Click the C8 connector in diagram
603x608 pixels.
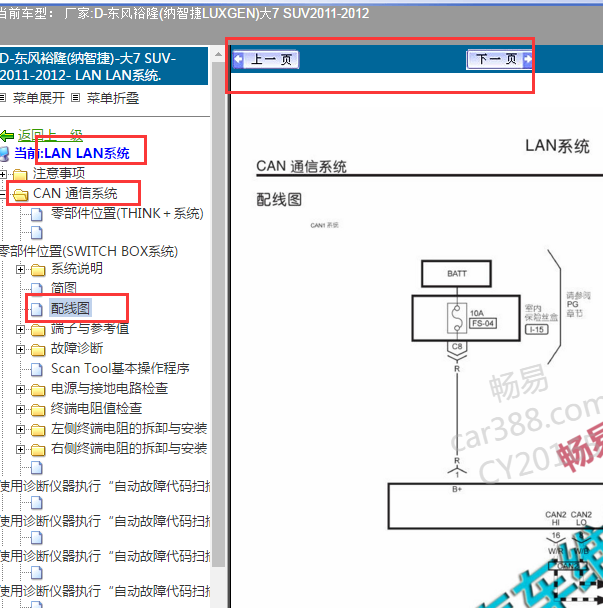[457, 347]
